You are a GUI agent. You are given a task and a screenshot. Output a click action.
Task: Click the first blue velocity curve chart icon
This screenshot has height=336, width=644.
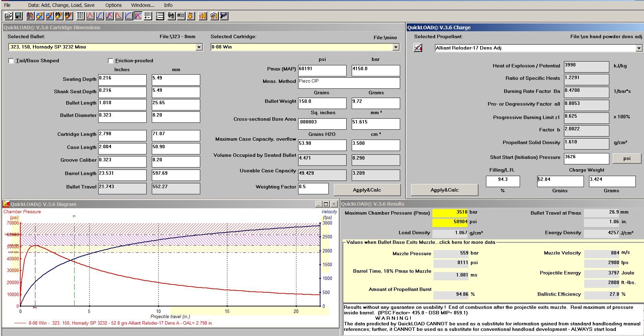(100, 16)
